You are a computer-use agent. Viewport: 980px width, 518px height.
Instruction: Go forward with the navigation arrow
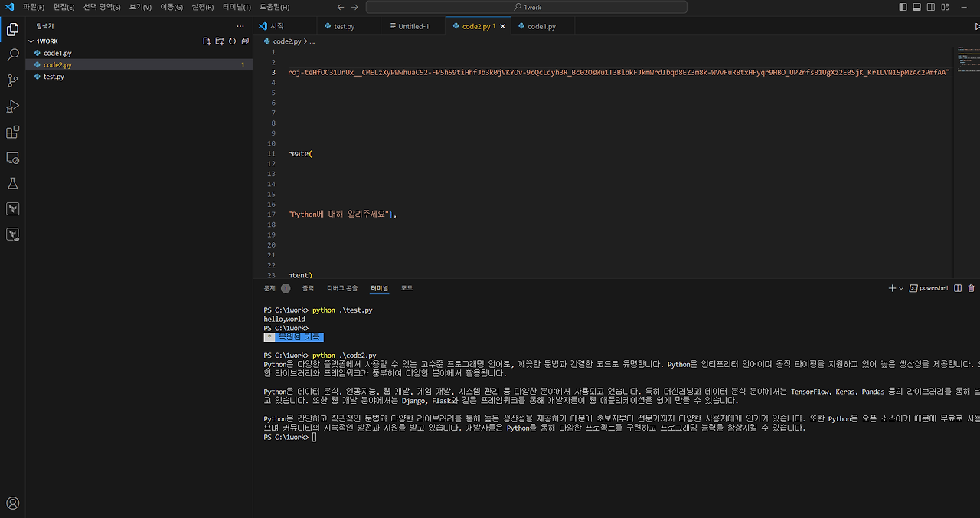[354, 7]
